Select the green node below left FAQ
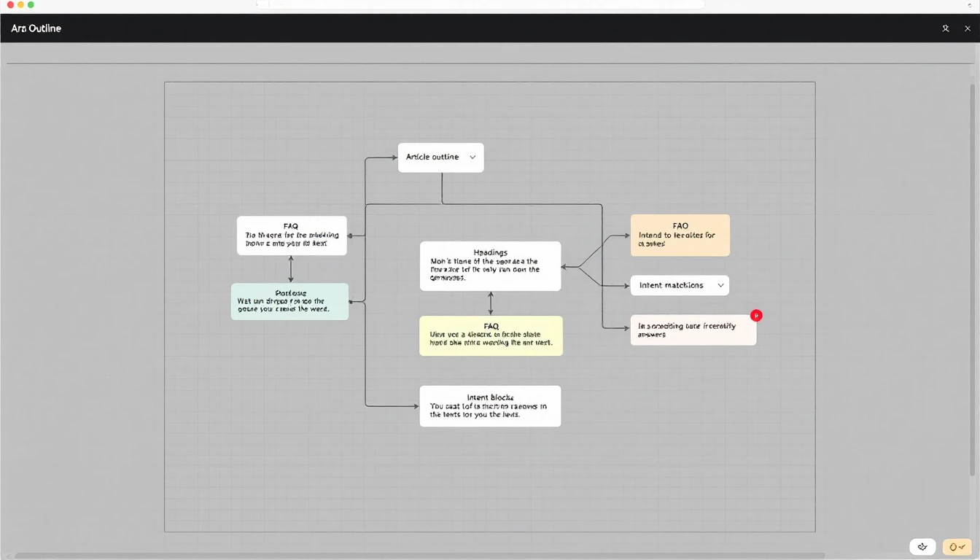This screenshot has height=560, width=980. point(289,301)
